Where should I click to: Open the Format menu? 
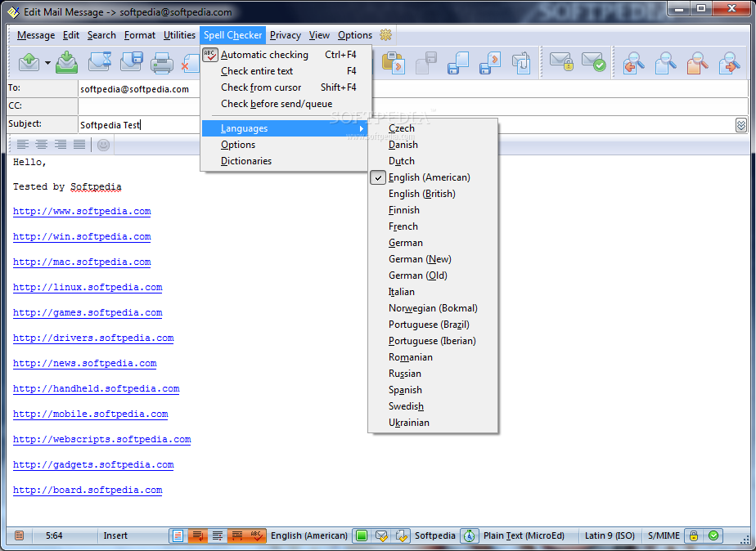coord(140,35)
